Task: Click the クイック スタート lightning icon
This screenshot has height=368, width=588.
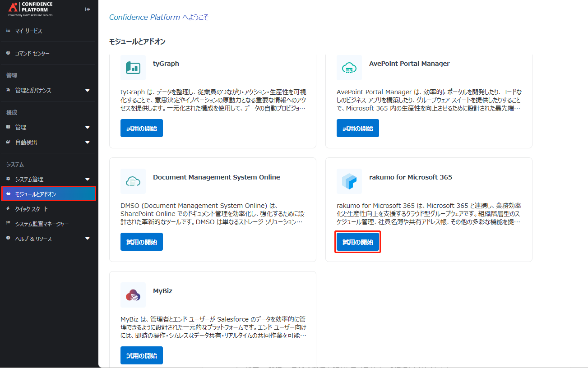Action: tap(8, 209)
